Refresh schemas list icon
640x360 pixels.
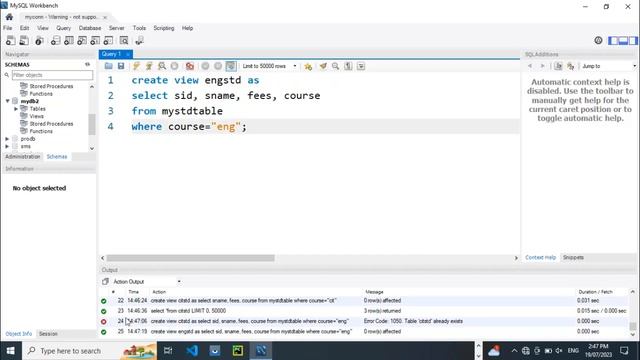click(x=87, y=64)
